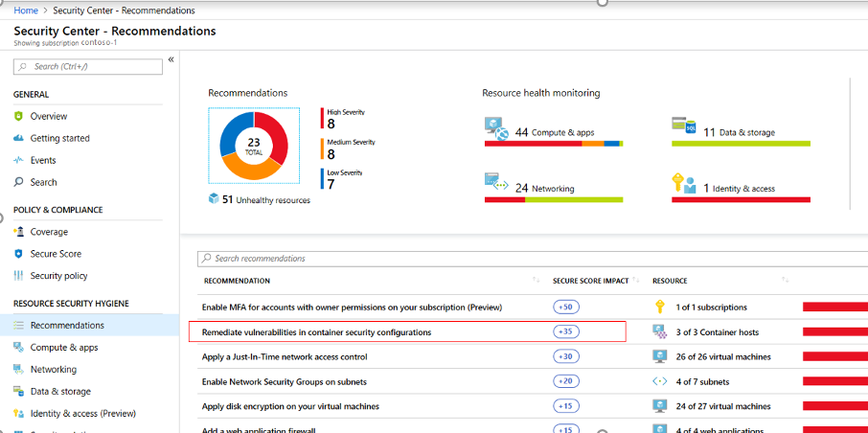Image resolution: width=868 pixels, height=433 pixels.
Task: Open Enable MFA for accounts recommendation
Action: coord(352,307)
